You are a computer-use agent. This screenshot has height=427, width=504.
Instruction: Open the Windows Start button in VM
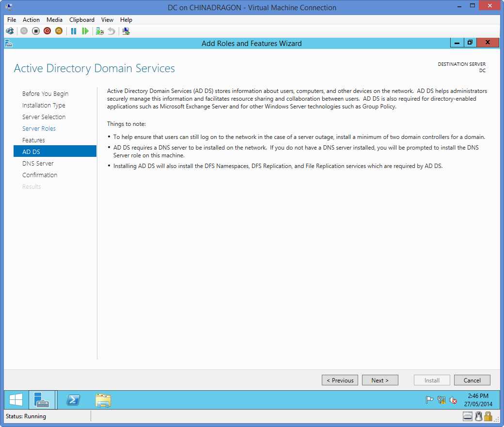[x=16, y=400]
